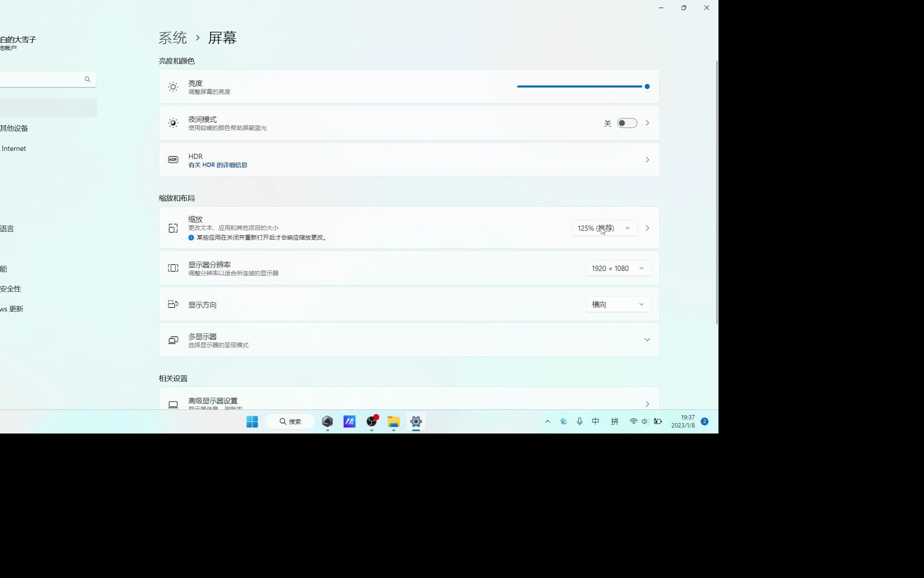Click the battery icon in system tray
The width and height of the screenshot is (924, 578).
(657, 421)
